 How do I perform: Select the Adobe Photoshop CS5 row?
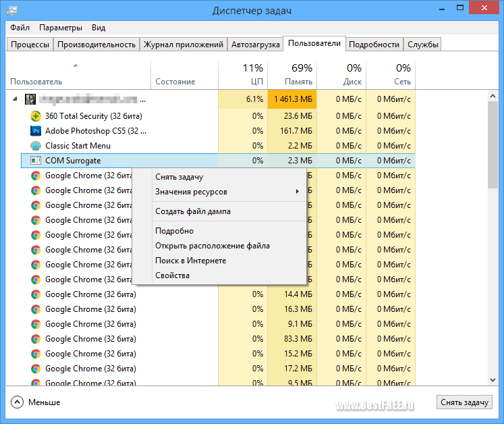(218, 131)
